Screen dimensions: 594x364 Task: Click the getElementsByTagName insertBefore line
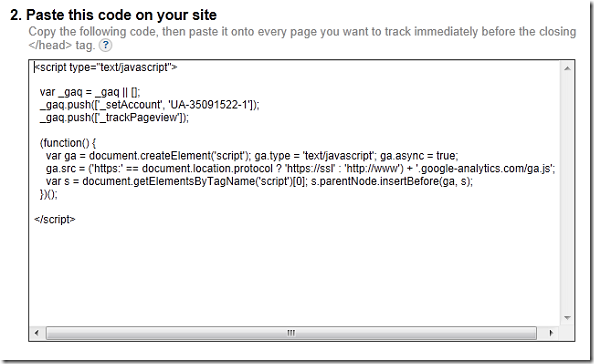point(259,181)
